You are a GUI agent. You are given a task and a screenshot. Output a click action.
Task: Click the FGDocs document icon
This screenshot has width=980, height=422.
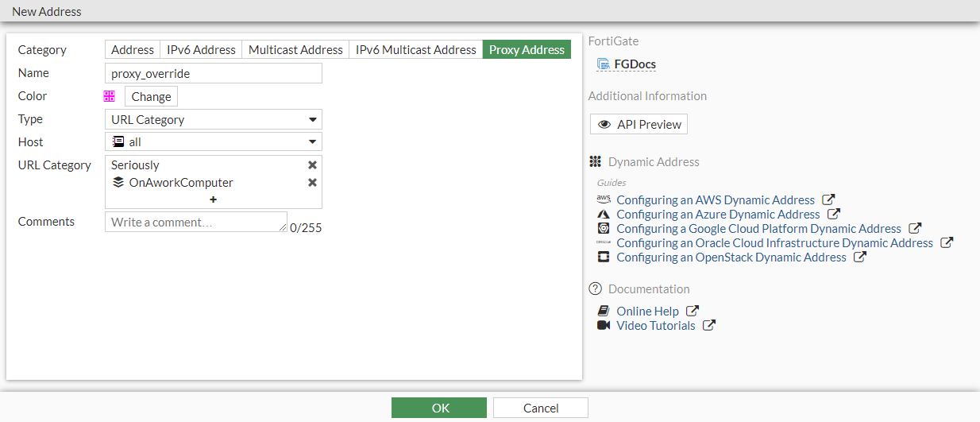(604, 64)
